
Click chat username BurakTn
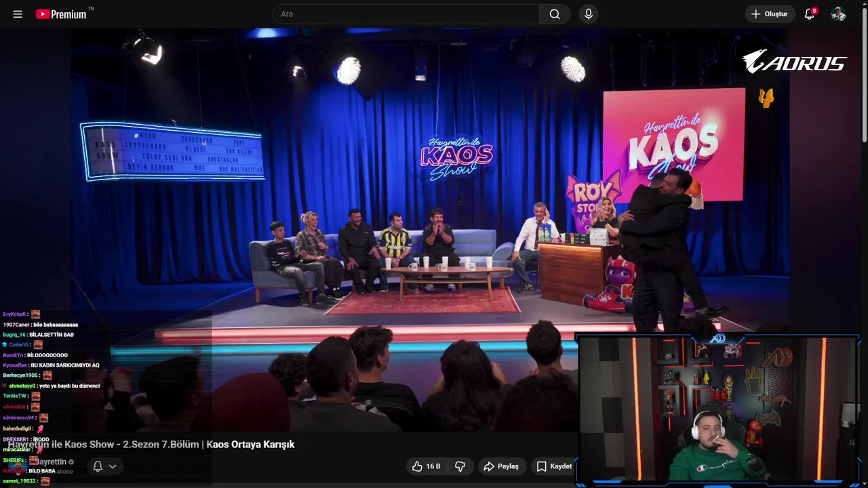click(x=13, y=355)
